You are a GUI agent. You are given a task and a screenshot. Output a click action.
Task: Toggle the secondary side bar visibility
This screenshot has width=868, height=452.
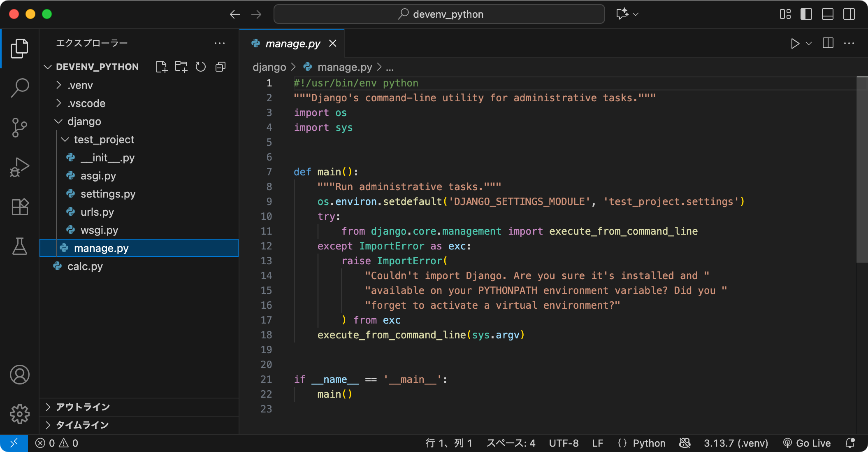(849, 14)
